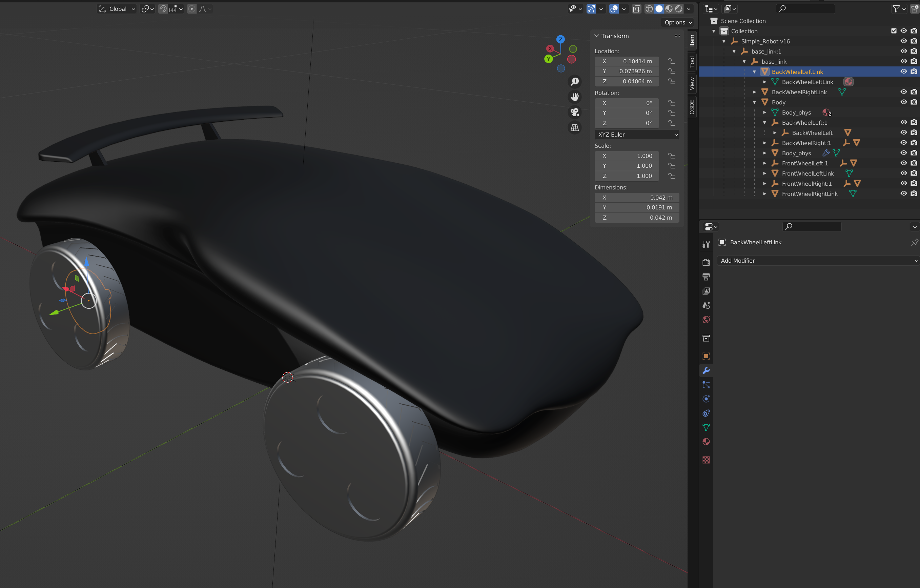
Task: Open the Material properties tab icon
Action: [x=706, y=442]
